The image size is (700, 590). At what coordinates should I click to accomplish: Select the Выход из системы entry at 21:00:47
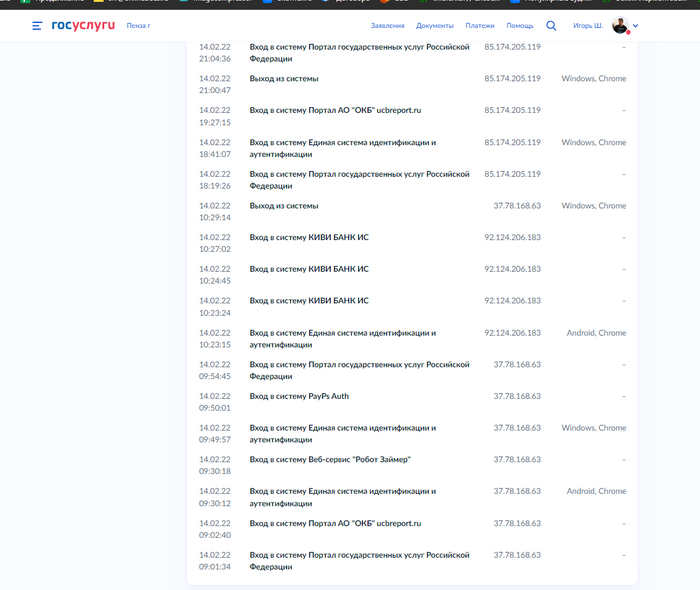(x=284, y=79)
